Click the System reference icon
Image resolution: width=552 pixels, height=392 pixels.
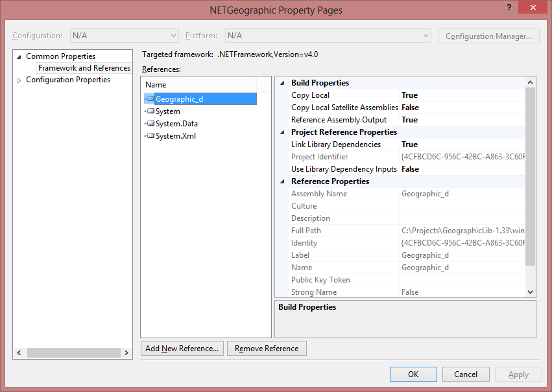point(150,111)
